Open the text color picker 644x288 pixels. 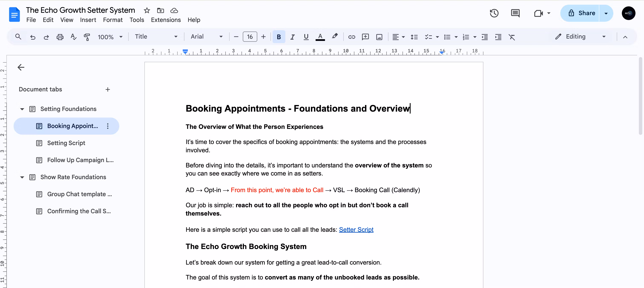tap(320, 37)
